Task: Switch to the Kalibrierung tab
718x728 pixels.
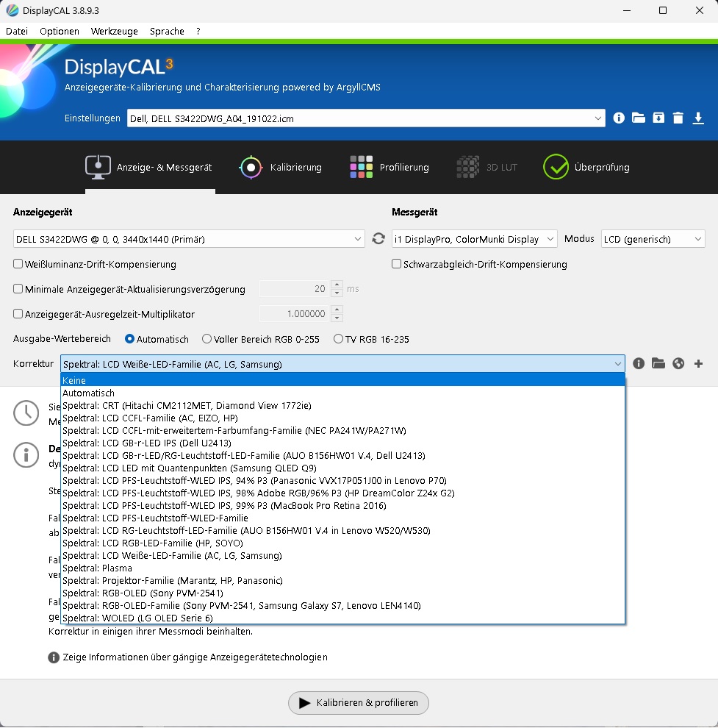Action: pyautogui.click(x=280, y=167)
